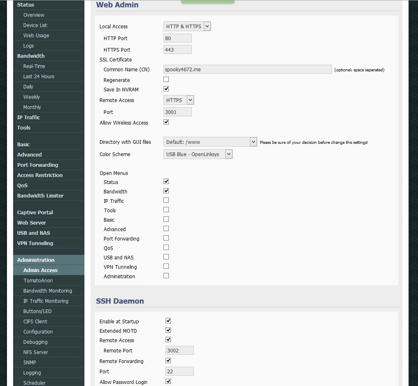Toggle Extended MOTD checkbox

click(168, 330)
